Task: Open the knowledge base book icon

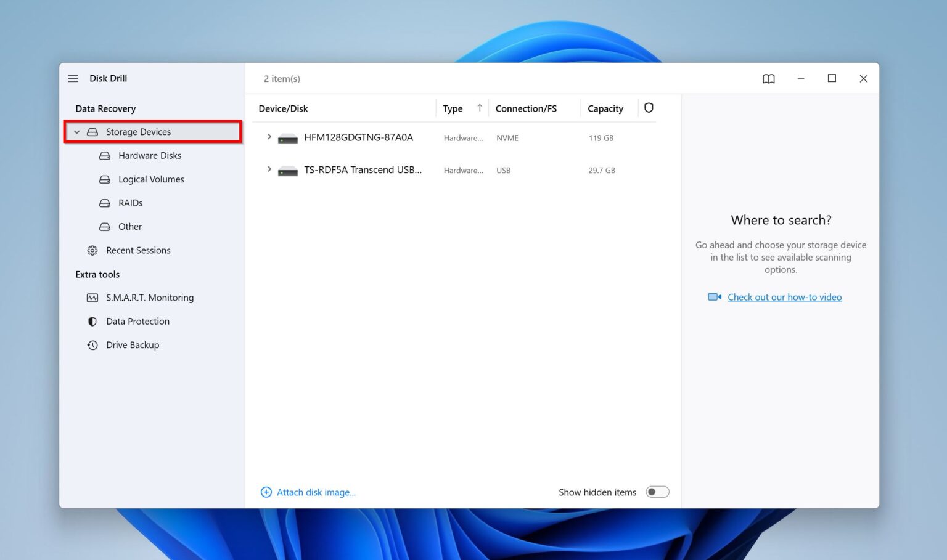Action: pos(768,78)
